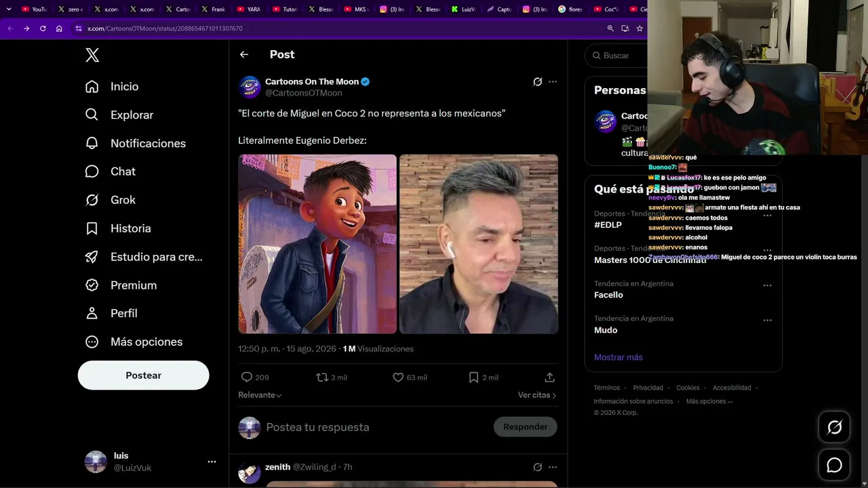Focus the Buscar search field

617,56
